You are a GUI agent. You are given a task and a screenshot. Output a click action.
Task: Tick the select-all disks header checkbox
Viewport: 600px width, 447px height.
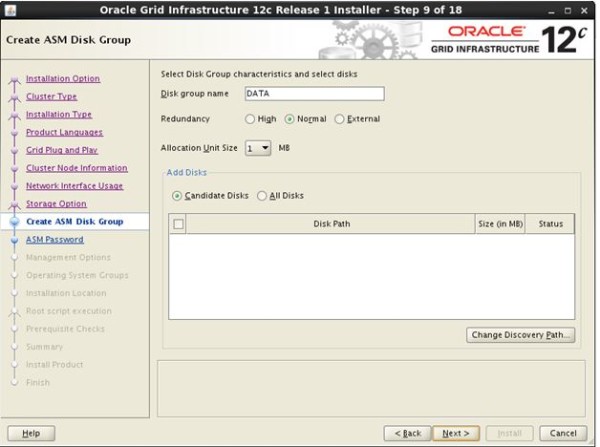click(178, 224)
